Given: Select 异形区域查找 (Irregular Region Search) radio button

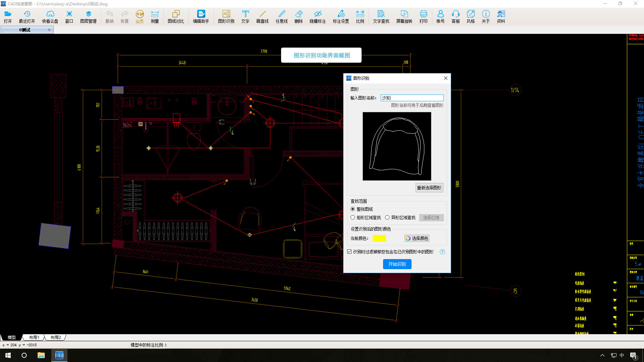Looking at the screenshot, I should pos(387,218).
